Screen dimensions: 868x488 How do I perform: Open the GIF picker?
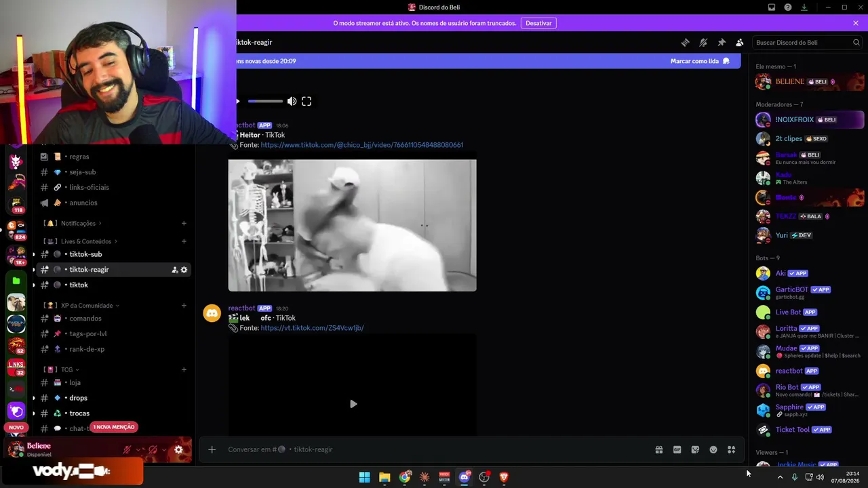pyautogui.click(x=677, y=449)
